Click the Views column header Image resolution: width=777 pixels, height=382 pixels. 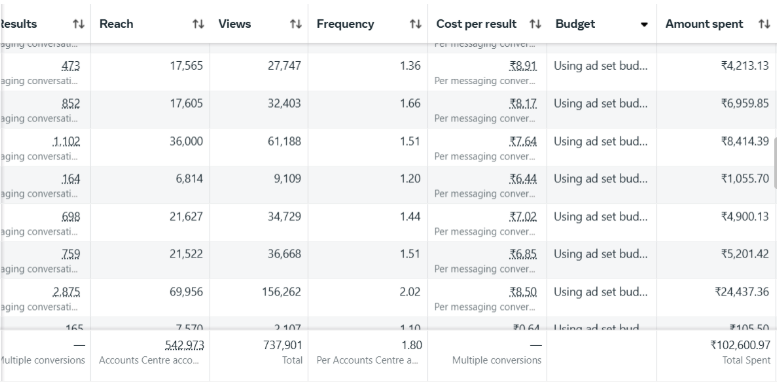[234, 24]
